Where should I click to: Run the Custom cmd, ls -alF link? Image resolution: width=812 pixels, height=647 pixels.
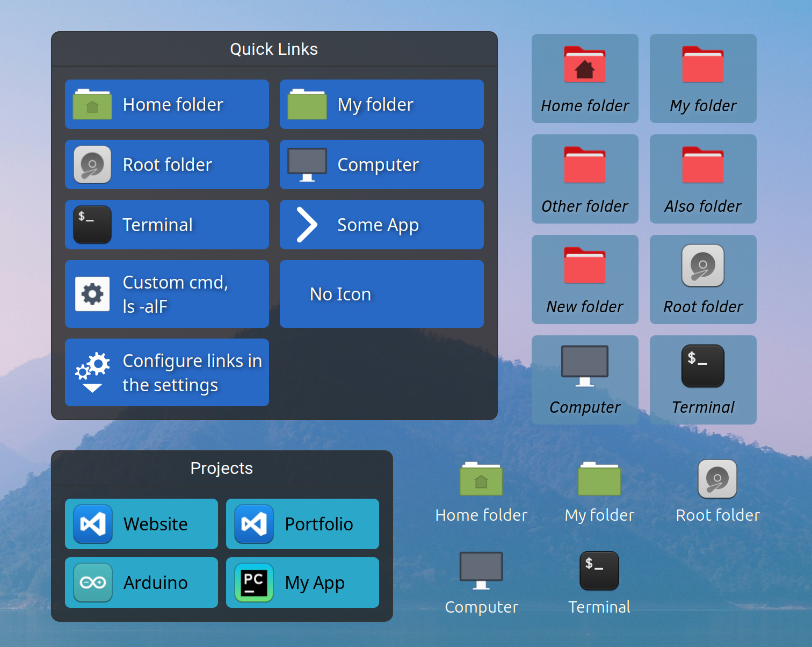pyautogui.click(x=167, y=294)
